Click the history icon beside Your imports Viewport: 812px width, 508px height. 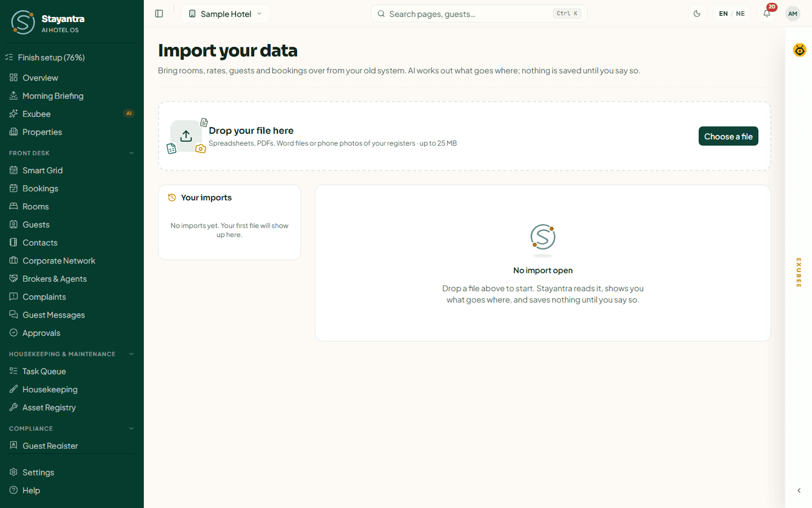point(172,198)
